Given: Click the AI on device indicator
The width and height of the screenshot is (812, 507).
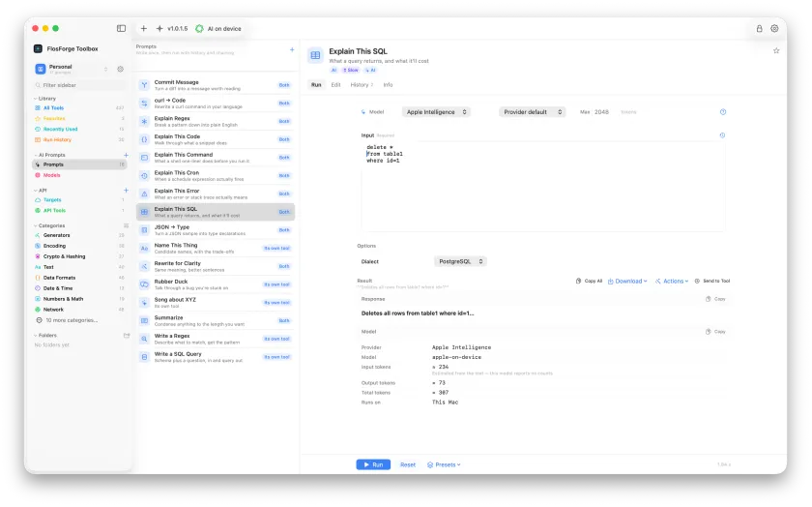Looking at the screenshot, I should click(218, 28).
